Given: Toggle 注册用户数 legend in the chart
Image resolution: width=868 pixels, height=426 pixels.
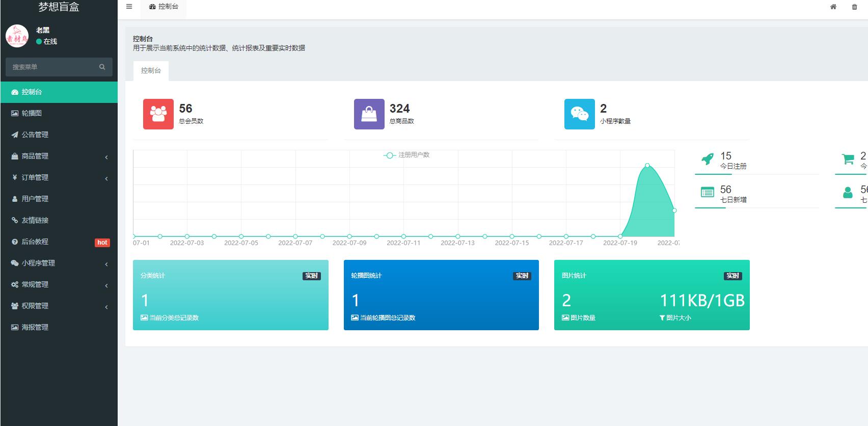Looking at the screenshot, I should (x=406, y=155).
